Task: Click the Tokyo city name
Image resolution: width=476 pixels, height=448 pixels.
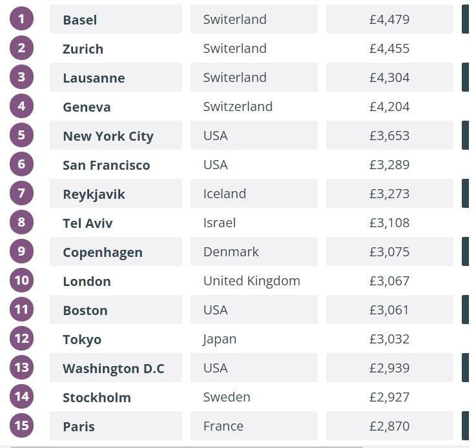Action: (82, 340)
